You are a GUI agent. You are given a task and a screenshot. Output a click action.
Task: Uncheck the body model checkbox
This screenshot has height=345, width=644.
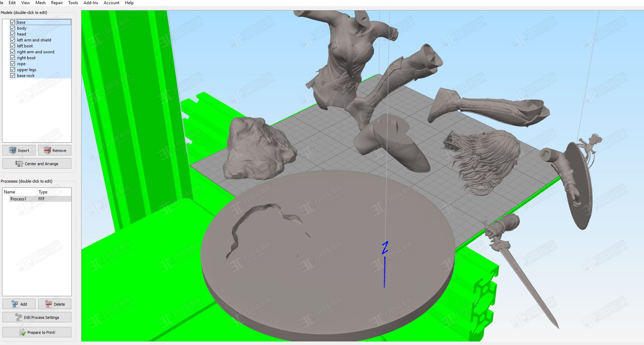[13, 28]
